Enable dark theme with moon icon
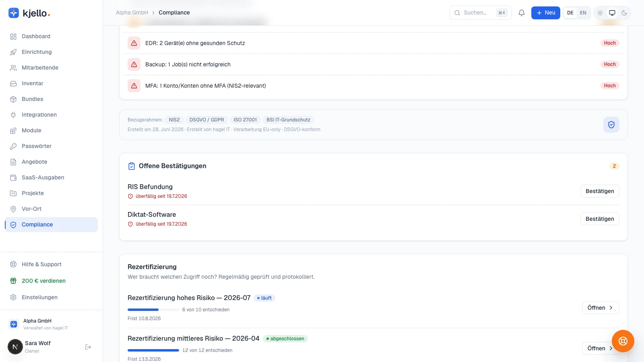Viewport: 644px width, 362px height. [x=624, y=13]
